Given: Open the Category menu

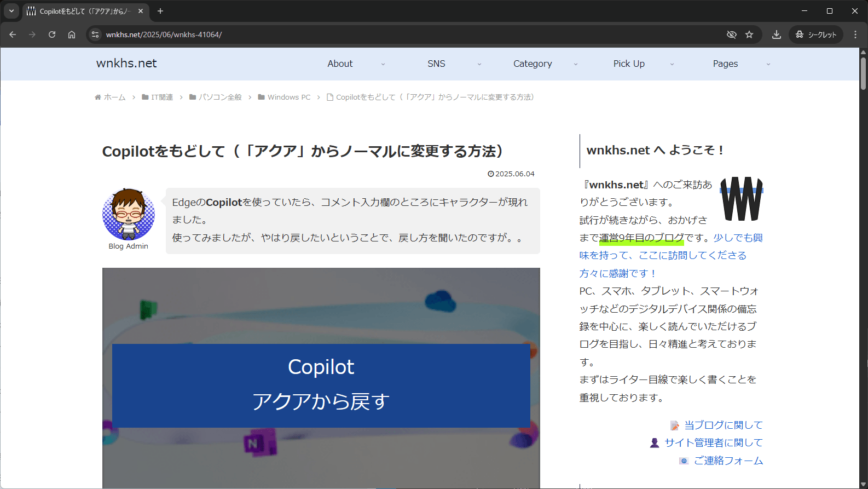Looking at the screenshot, I should point(533,64).
